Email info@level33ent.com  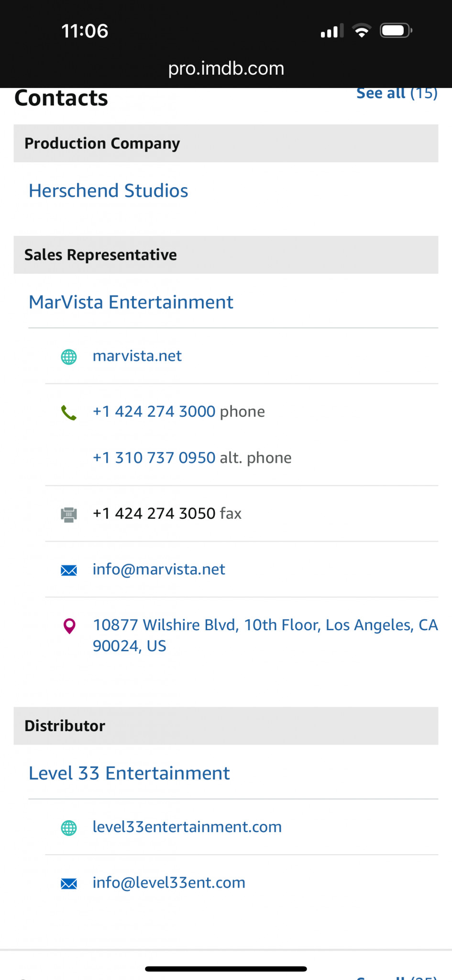click(169, 882)
